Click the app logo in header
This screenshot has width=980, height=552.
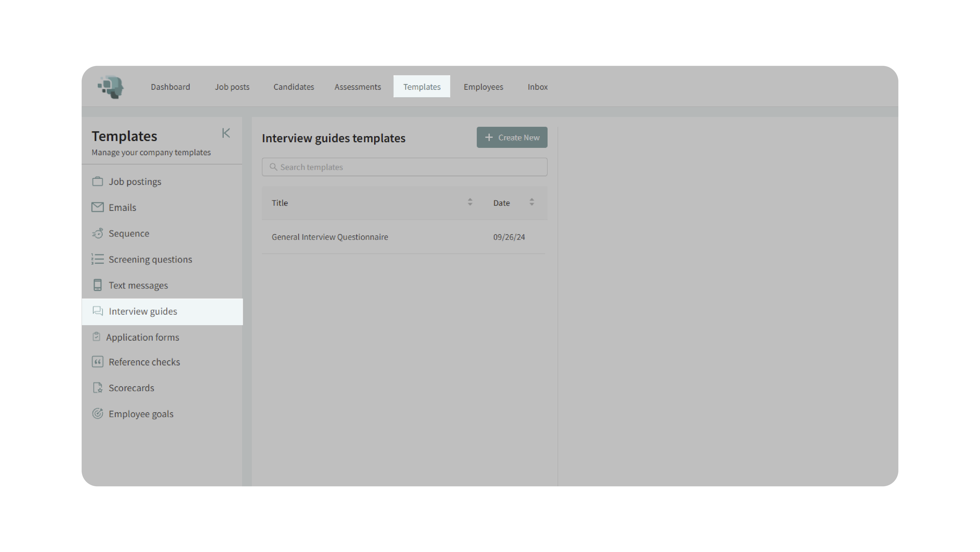[111, 87]
